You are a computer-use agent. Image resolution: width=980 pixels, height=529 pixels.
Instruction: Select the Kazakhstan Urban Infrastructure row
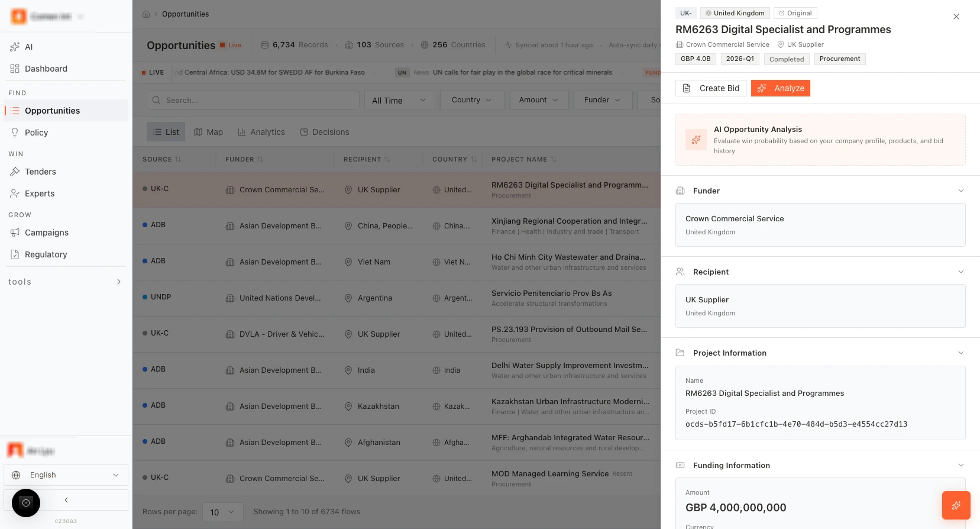coord(396,406)
